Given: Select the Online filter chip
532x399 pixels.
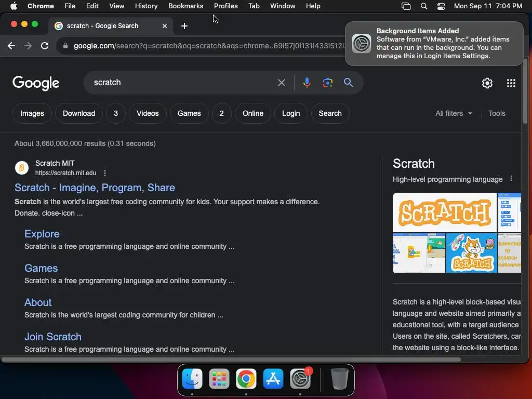Looking at the screenshot, I should pos(253,113).
